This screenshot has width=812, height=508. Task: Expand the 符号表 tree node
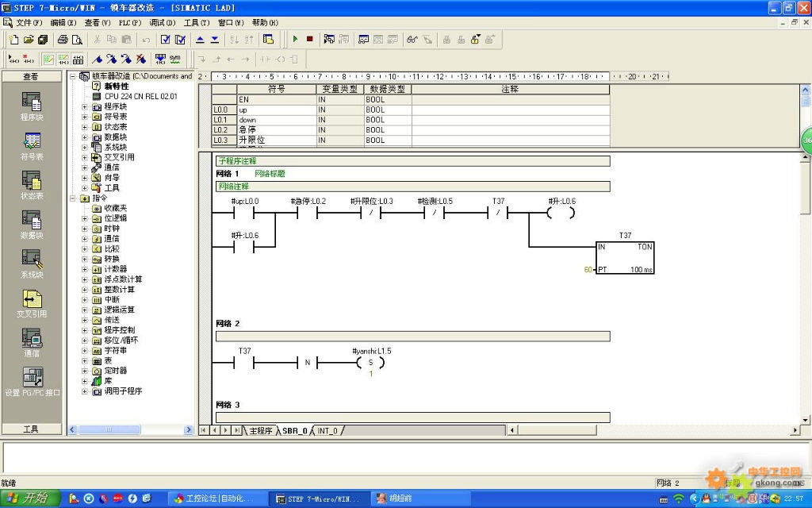(x=84, y=117)
